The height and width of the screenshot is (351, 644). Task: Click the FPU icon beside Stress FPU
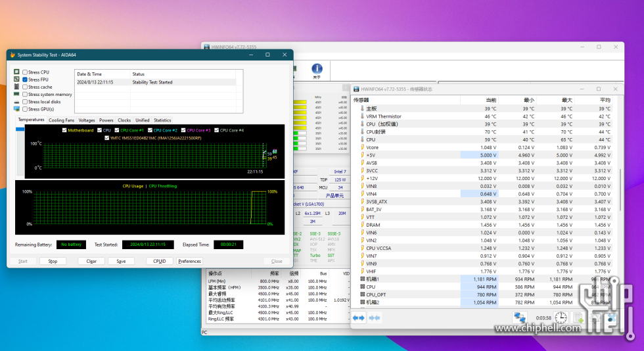17,80
